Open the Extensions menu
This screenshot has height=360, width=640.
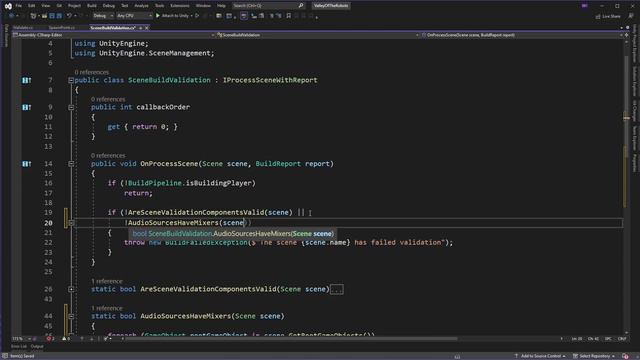(180, 6)
